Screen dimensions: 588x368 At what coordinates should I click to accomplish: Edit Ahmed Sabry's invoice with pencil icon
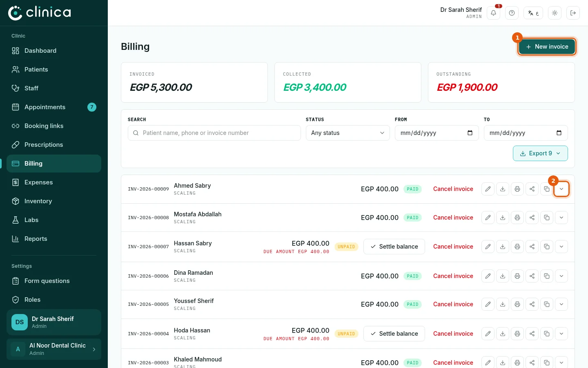tap(488, 189)
